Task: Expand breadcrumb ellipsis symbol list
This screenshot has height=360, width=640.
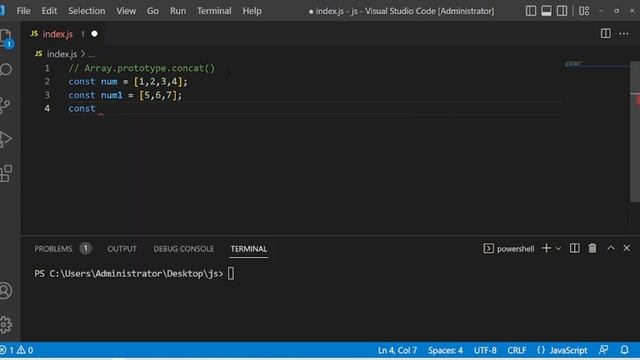Action: pyautogui.click(x=91, y=54)
